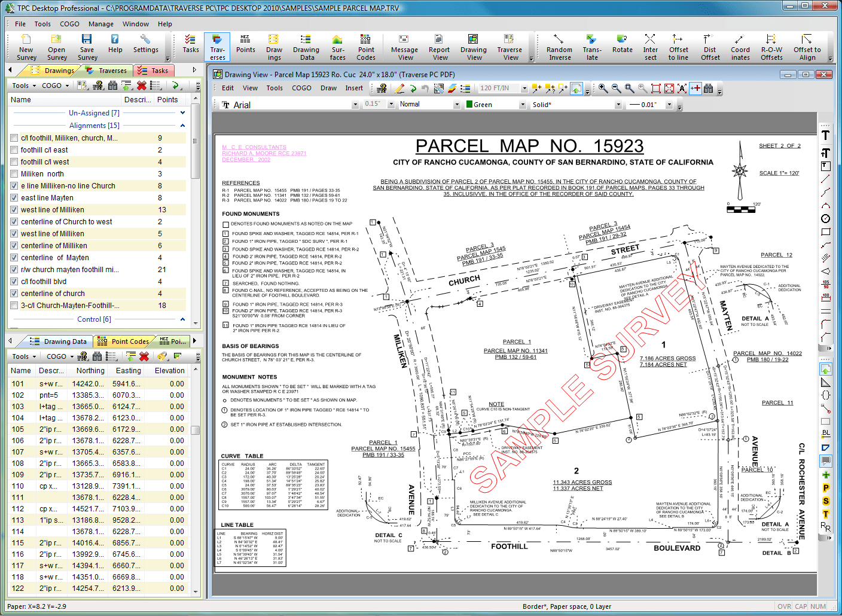Open the 120 FT/IN scale dropdown
Viewport: 842px width, 616px height.
click(524, 89)
